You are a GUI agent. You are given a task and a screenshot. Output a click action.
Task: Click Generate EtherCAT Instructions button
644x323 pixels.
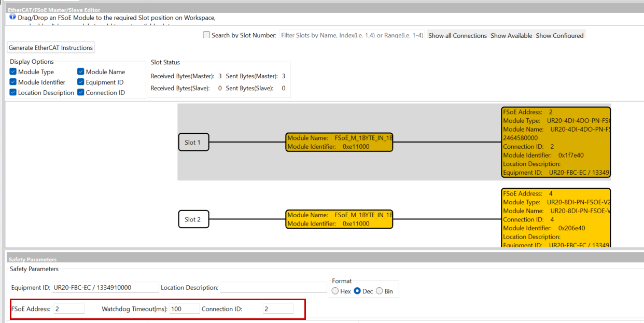pos(51,48)
